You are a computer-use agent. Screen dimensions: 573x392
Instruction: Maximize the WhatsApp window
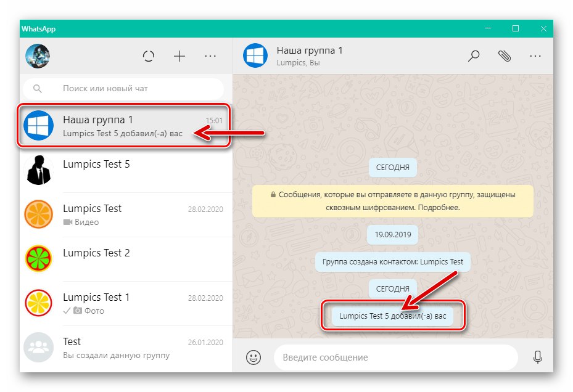516,28
